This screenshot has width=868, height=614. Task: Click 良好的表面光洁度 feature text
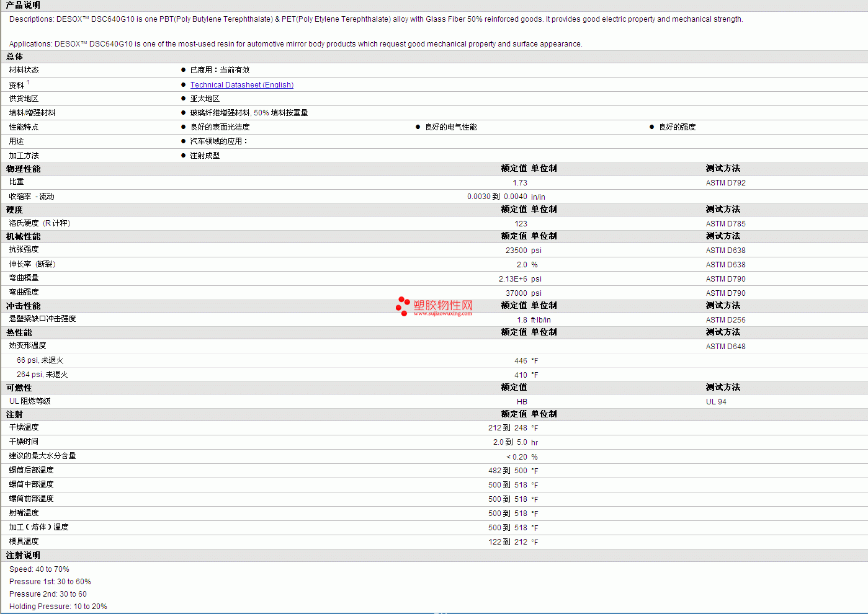(x=220, y=127)
